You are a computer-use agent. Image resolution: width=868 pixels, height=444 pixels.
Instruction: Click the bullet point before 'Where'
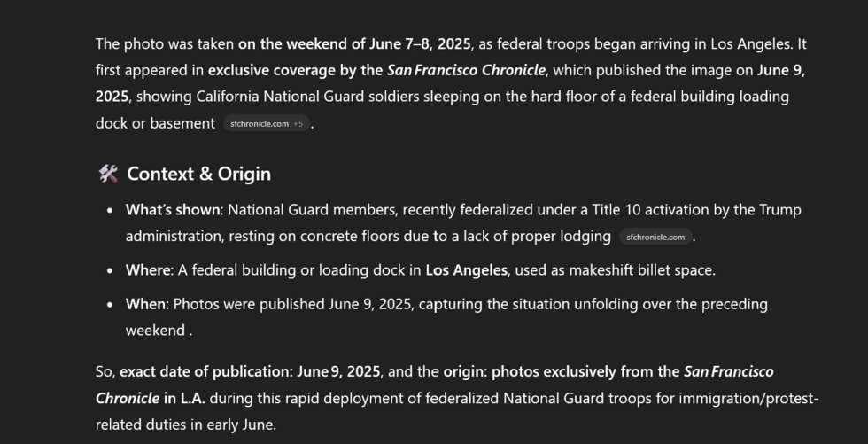click(x=110, y=270)
